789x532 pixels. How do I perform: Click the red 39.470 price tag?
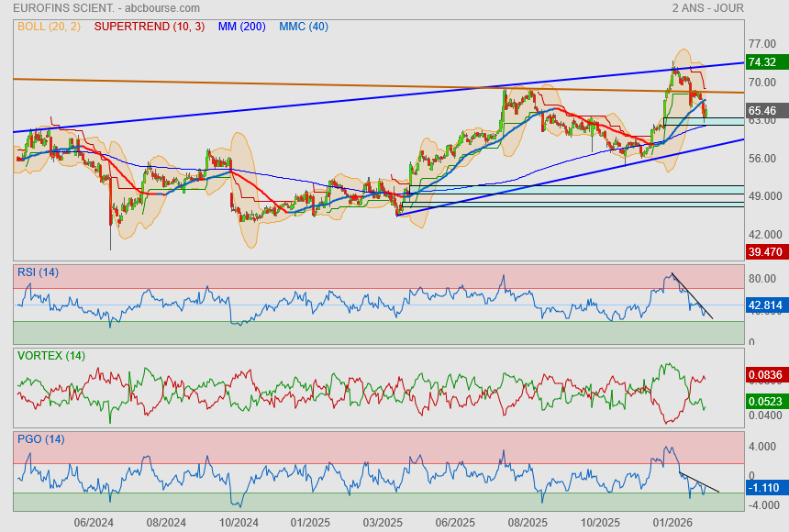764,251
